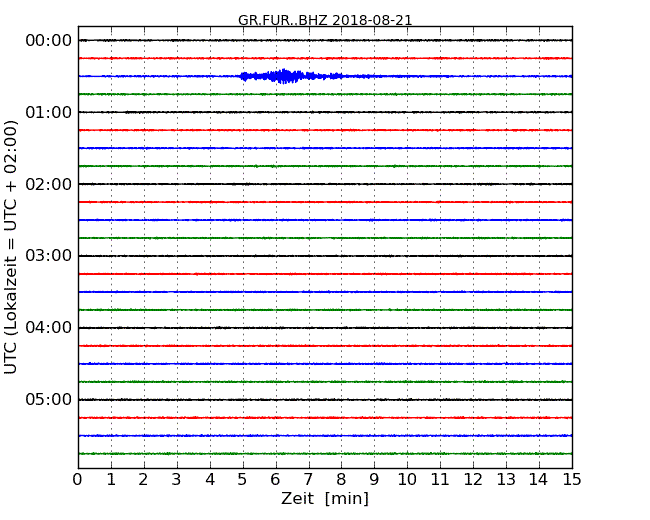
Task: Click x-axis tick label 0
Action: tap(78, 480)
